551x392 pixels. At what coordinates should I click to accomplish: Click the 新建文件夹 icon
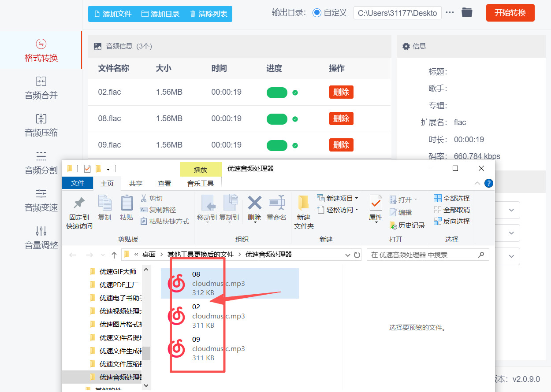pyautogui.click(x=304, y=203)
